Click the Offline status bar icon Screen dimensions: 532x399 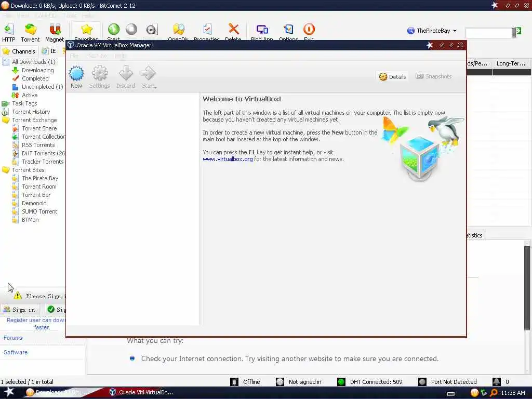pos(234,382)
